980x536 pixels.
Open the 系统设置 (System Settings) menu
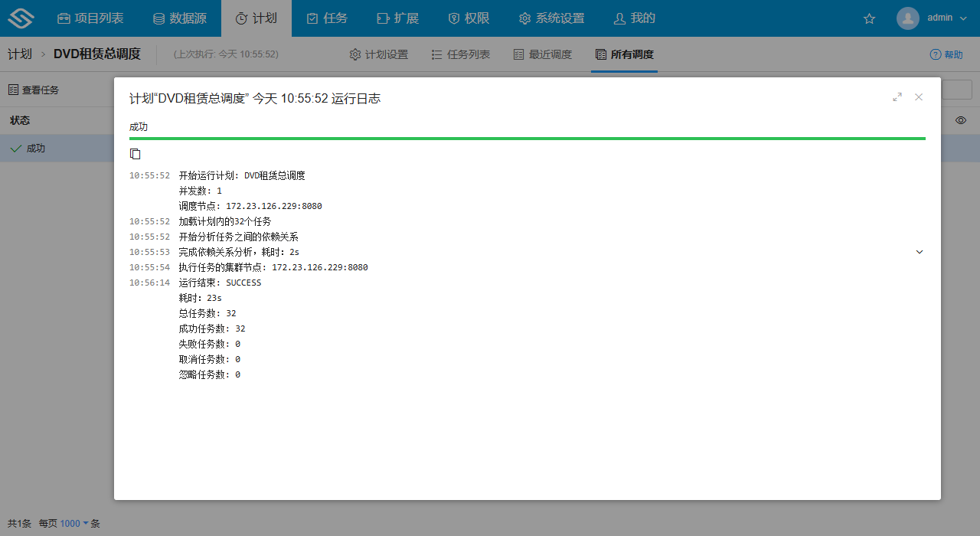click(x=551, y=18)
